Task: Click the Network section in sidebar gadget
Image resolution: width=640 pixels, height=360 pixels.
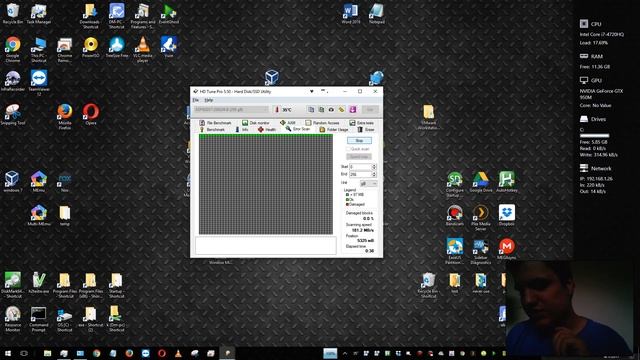Action: (x=596, y=168)
